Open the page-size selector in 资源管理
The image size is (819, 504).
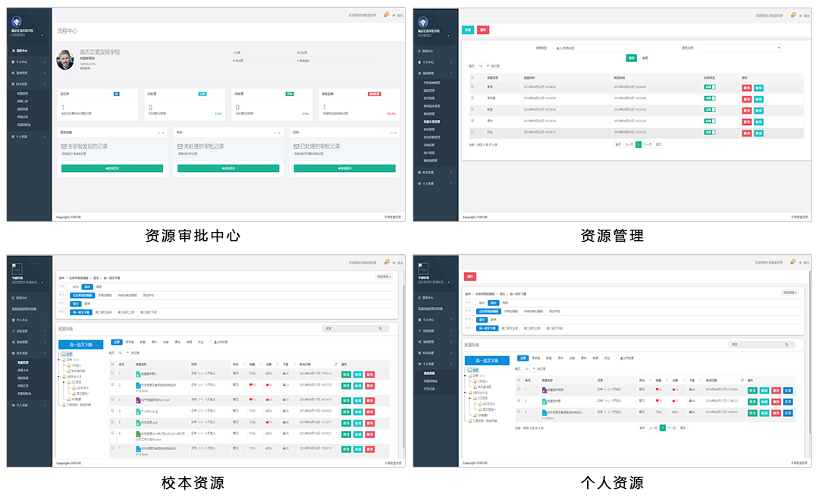[482, 67]
